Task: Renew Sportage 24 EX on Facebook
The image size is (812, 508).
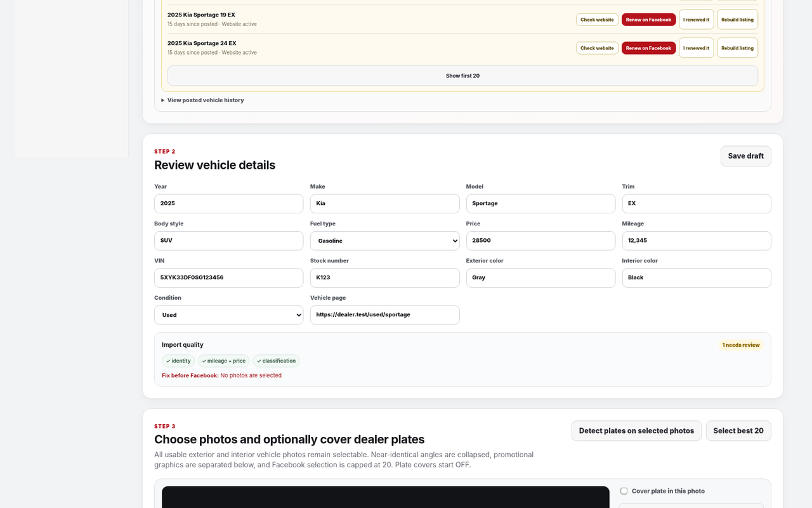Action: (648, 48)
